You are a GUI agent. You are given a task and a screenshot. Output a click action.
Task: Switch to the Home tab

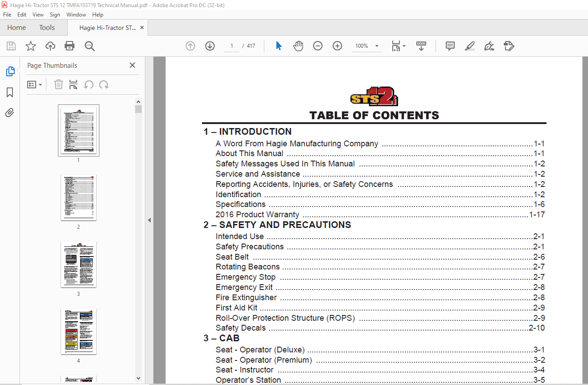point(16,28)
